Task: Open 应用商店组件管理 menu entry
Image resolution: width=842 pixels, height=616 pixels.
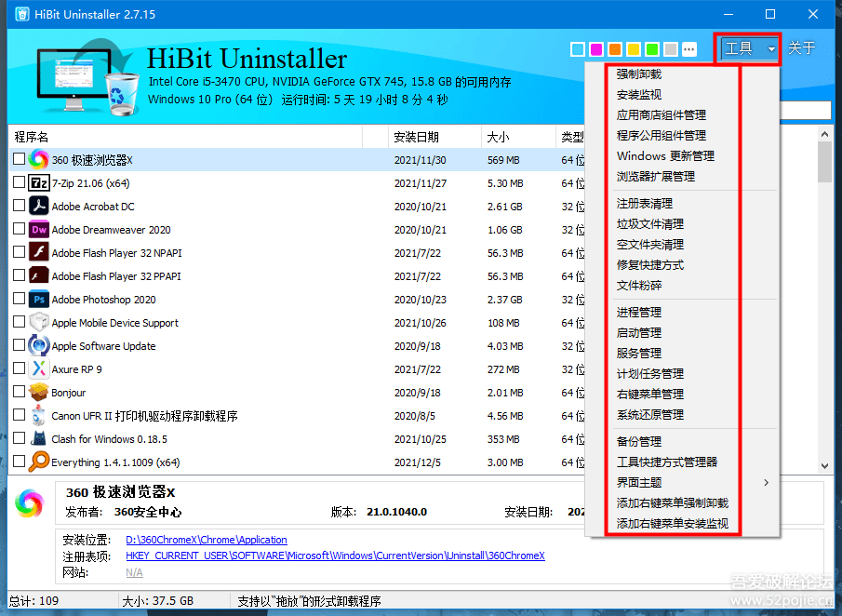Action: coord(661,115)
